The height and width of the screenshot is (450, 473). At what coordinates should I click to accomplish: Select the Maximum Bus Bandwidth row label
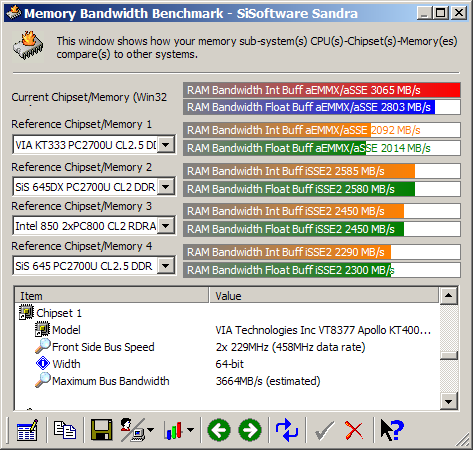(x=111, y=381)
